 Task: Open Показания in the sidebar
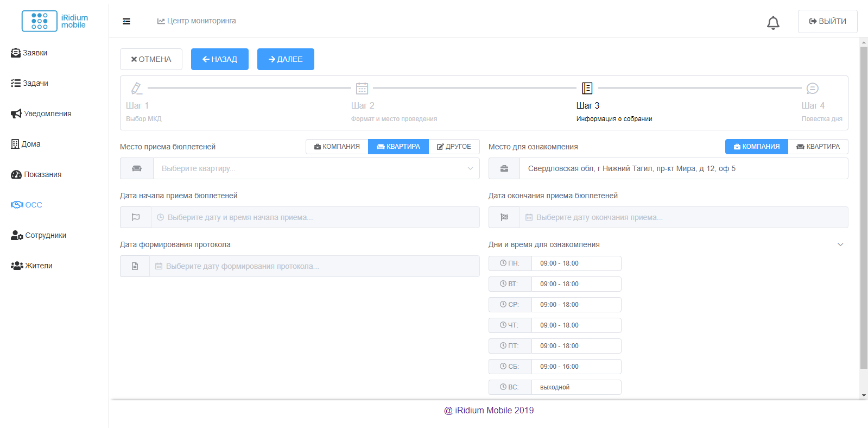tap(36, 174)
